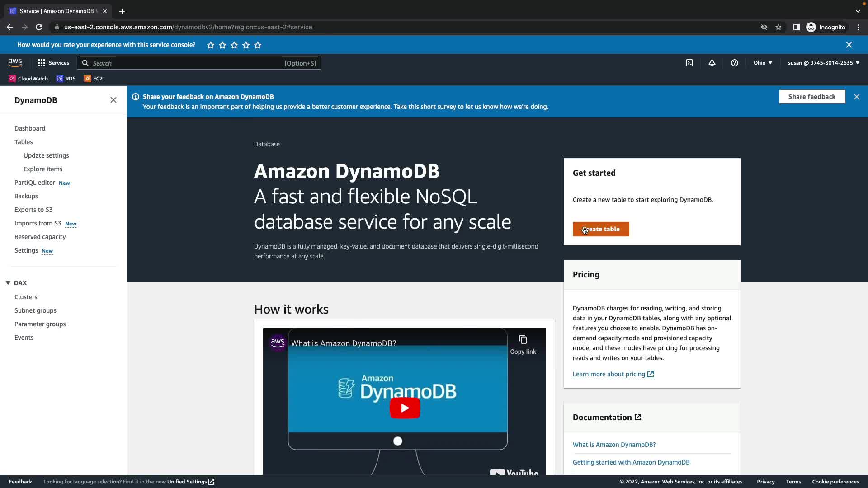Open the AWS CloudShell icon
This screenshot has height=488, width=868.
click(689, 63)
